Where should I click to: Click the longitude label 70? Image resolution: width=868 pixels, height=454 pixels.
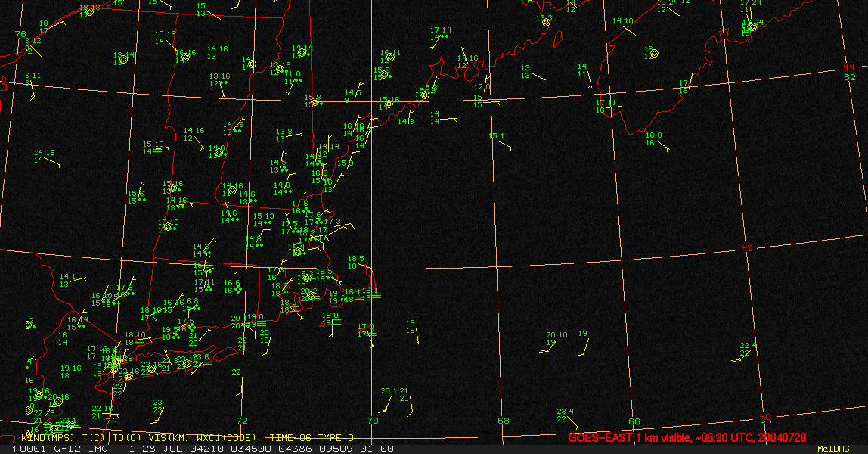point(373,421)
